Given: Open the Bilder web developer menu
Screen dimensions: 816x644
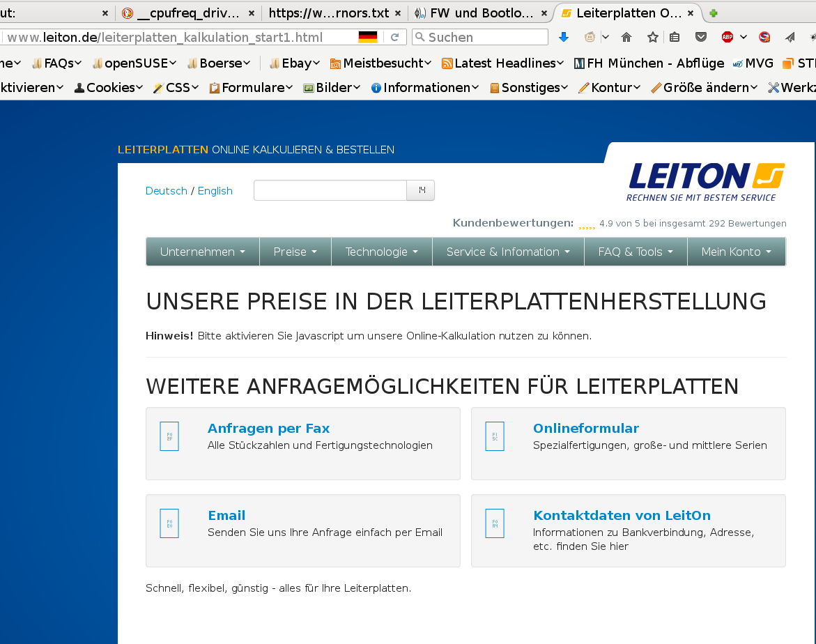Looking at the screenshot, I should pyautogui.click(x=332, y=87).
